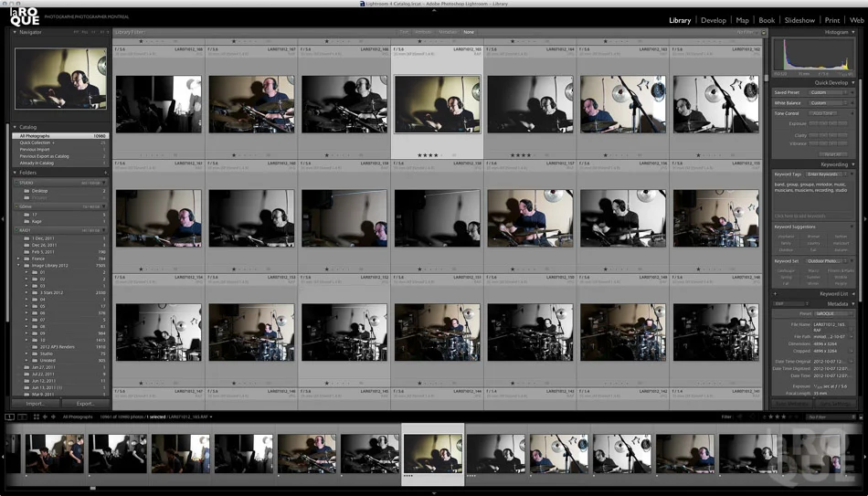
Task: Select Previous Export as Catalog
Action: 60,156
